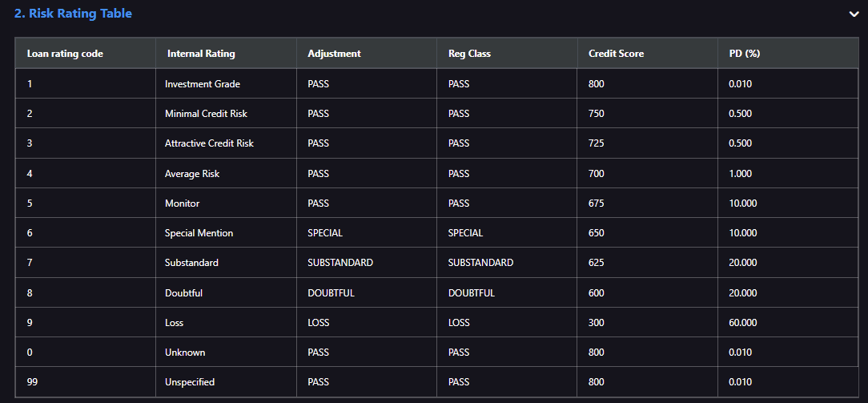868x403 pixels.
Task: Select the 'Loan rating code' column header
Action: (85, 54)
